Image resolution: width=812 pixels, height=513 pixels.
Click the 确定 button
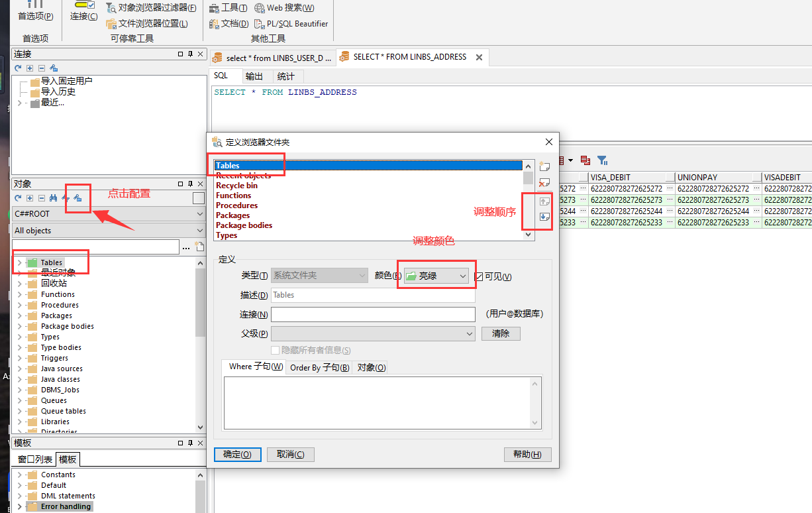(237, 455)
